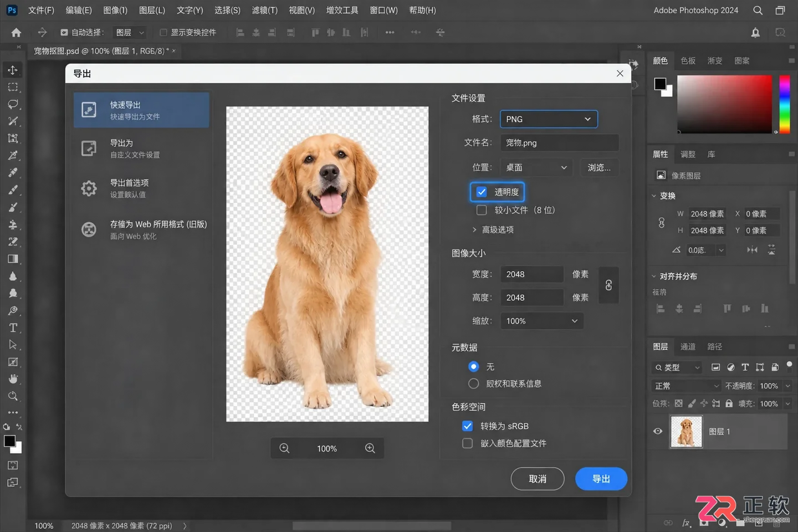Select 版权和联系信息 metadata radio button

coord(473,383)
